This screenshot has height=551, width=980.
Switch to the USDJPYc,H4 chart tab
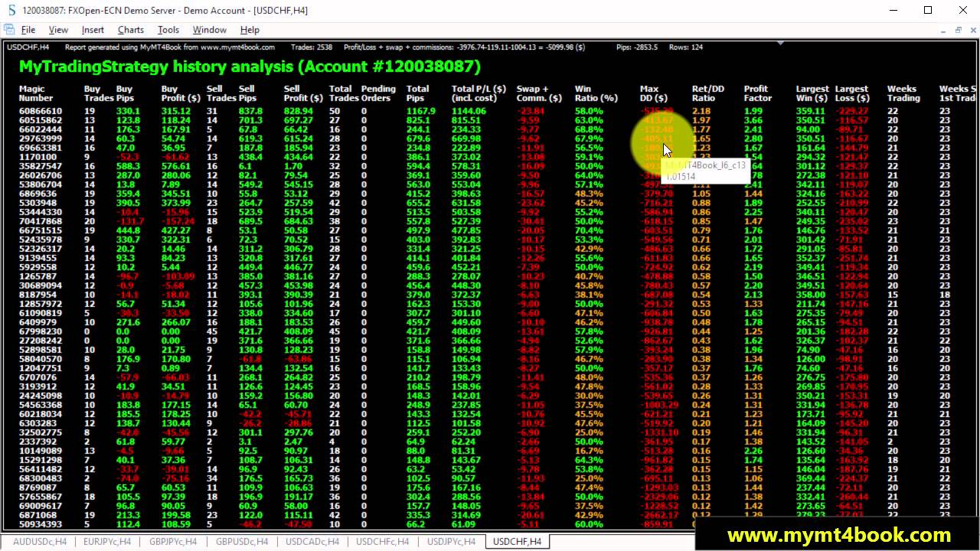coord(452,542)
